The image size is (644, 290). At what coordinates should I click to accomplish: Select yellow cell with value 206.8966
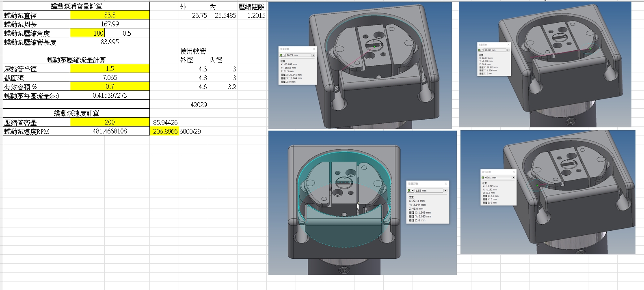click(165, 131)
